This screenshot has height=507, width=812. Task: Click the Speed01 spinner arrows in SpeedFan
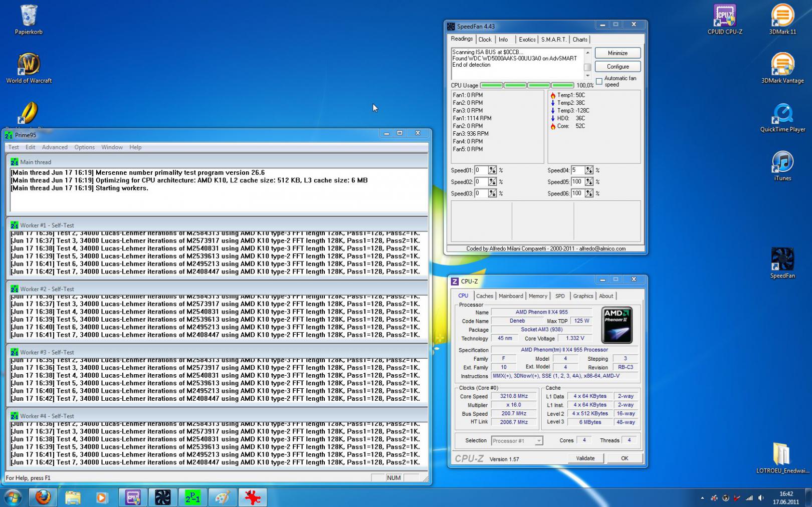[x=492, y=170]
